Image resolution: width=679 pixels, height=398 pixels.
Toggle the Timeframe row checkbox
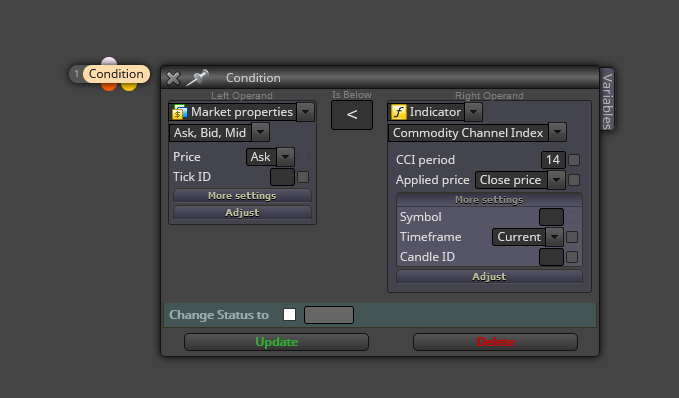point(572,237)
